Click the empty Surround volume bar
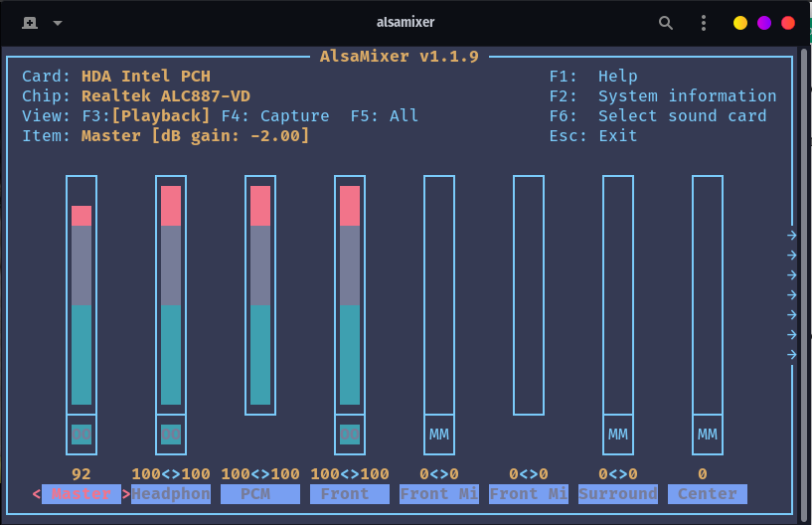The image size is (812, 525). pyautogui.click(x=618, y=295)
